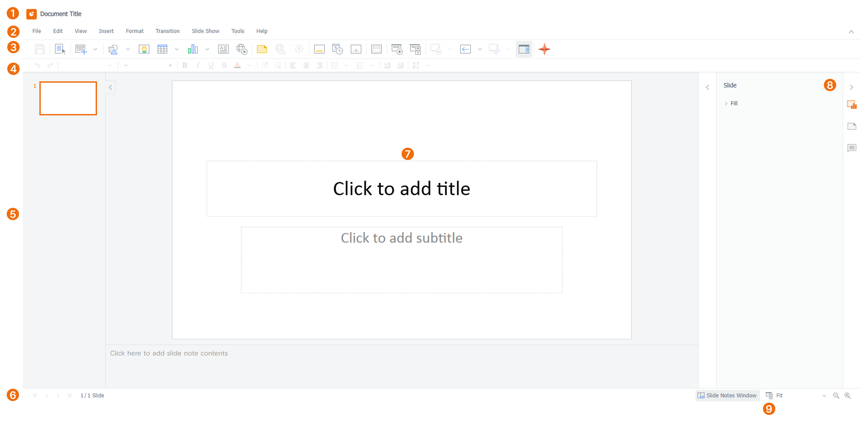
Task: Open the Format menu
Action: click(134, 31)
